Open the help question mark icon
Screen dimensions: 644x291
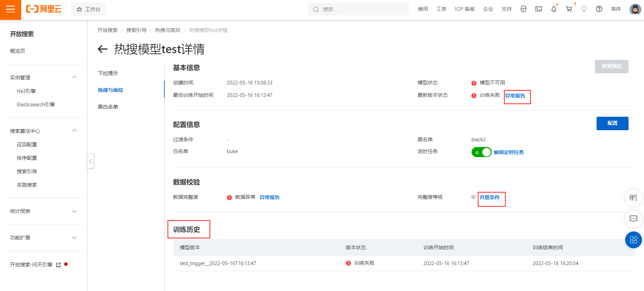tap(599, 9)
